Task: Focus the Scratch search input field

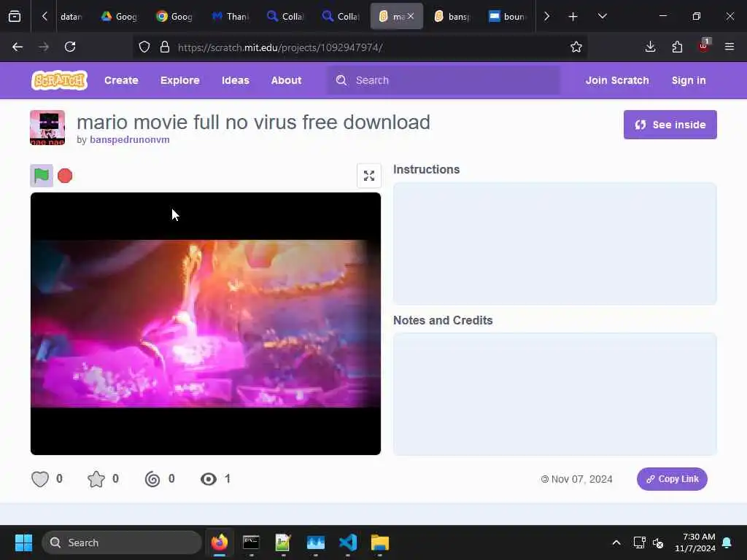Action: (x=443, y=80)
